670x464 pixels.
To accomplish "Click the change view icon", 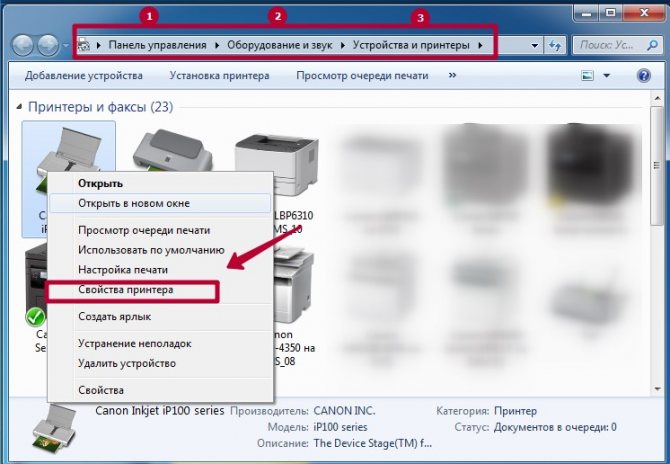I will [588, 76].
